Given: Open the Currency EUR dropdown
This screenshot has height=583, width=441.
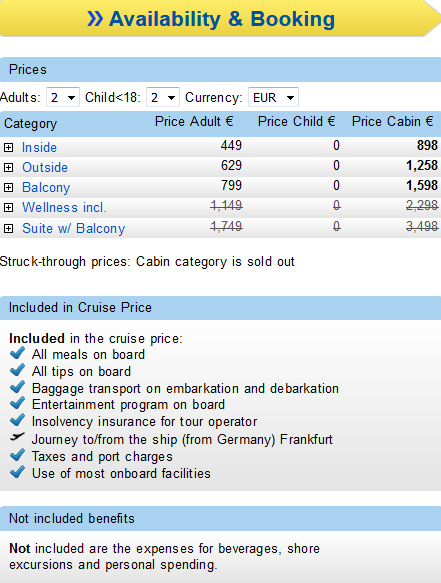Looking at the screenshot, I should (x=273, y=97).
